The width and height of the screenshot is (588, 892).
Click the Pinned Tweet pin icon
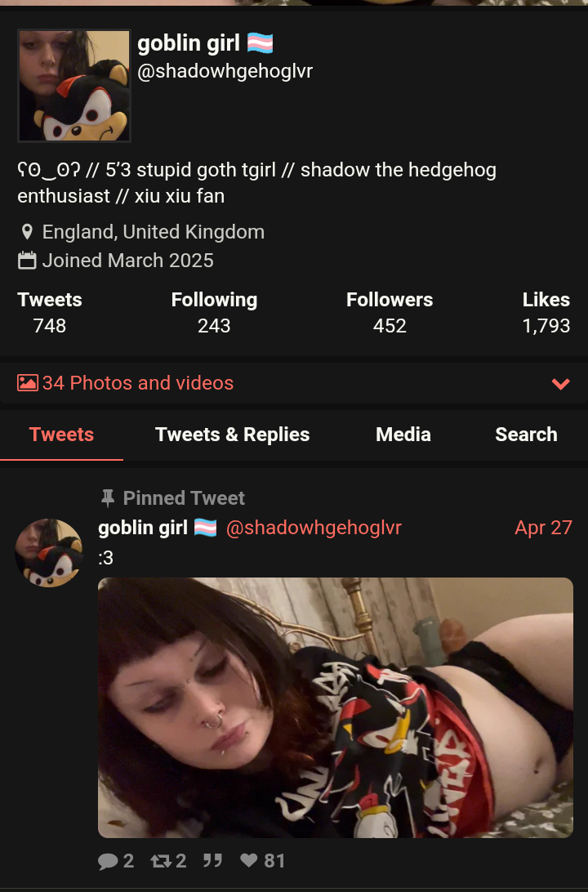pos(108,498)
